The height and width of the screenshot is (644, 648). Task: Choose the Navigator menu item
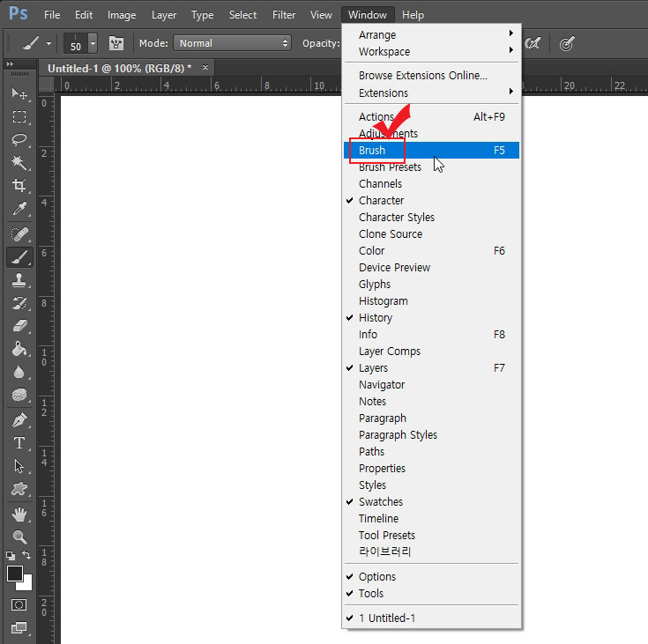click(x=431, y=385)
